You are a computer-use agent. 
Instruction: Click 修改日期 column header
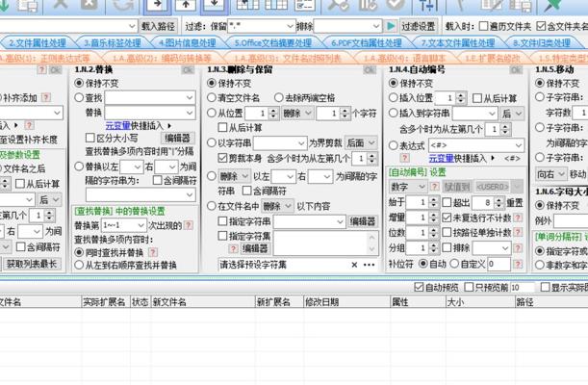(346, 302)
